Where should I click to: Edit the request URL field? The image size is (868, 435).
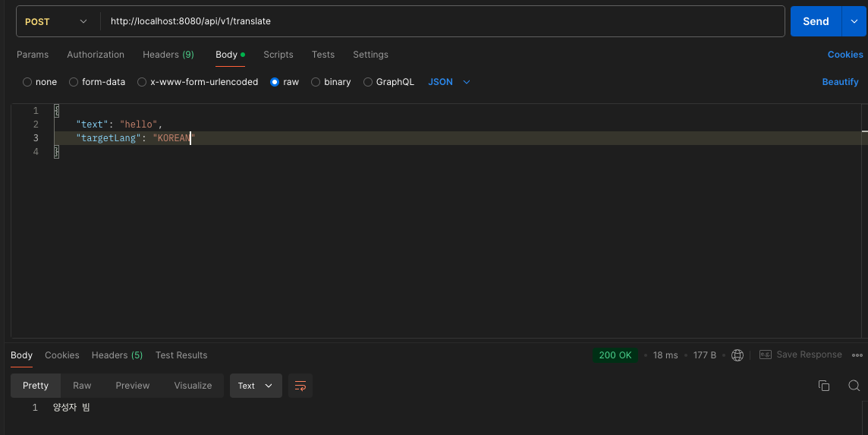442,21
